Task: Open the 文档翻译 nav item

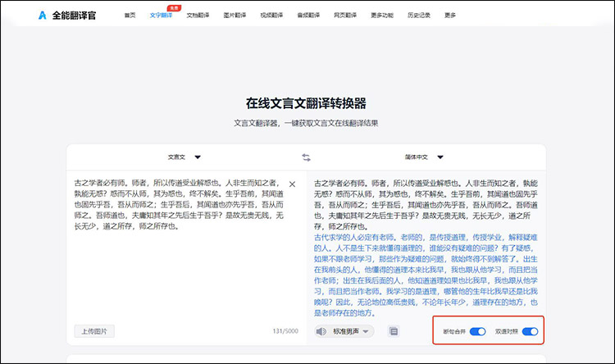Action: [198, 16]
